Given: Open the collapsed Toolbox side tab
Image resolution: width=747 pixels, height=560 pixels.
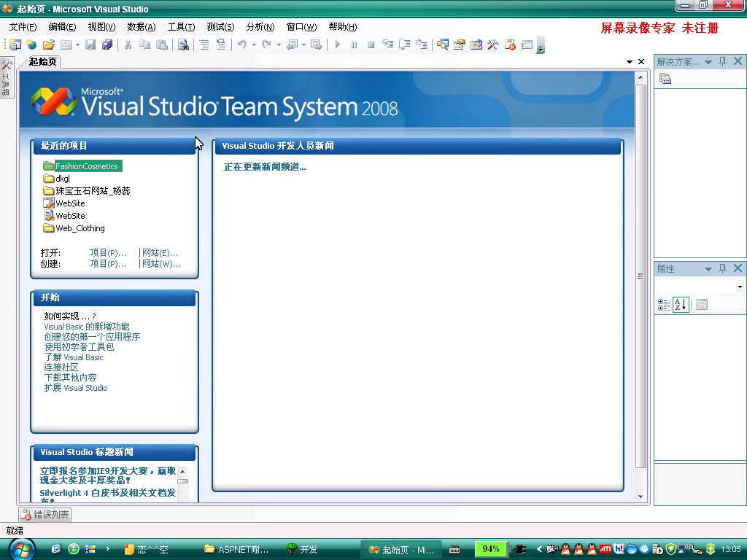Looking at the screenshot, I should point(6,77).
